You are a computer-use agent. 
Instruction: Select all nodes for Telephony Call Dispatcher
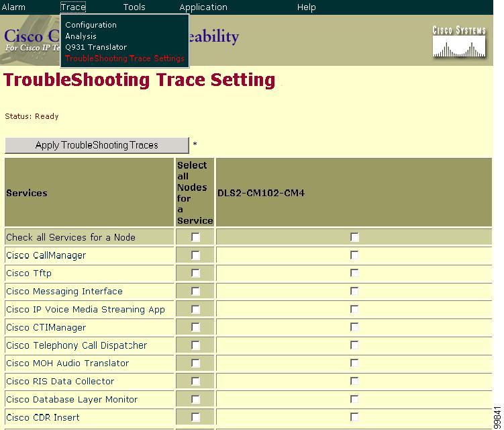(195, 345)
